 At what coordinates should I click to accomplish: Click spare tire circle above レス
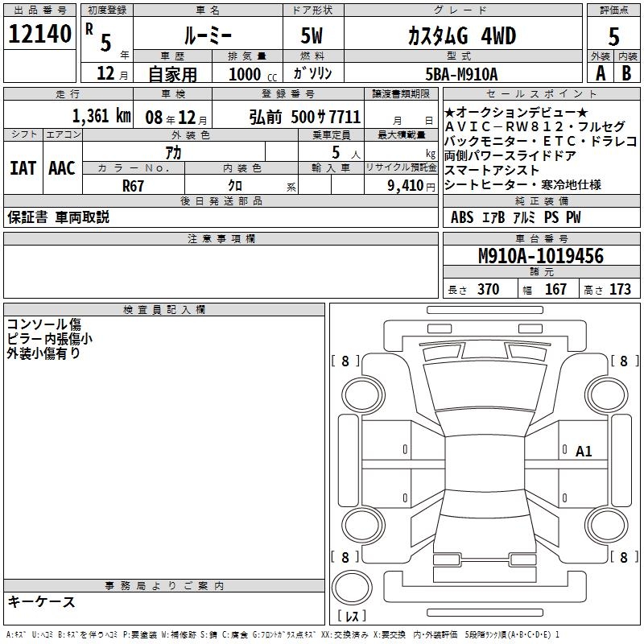pos(352,588)
